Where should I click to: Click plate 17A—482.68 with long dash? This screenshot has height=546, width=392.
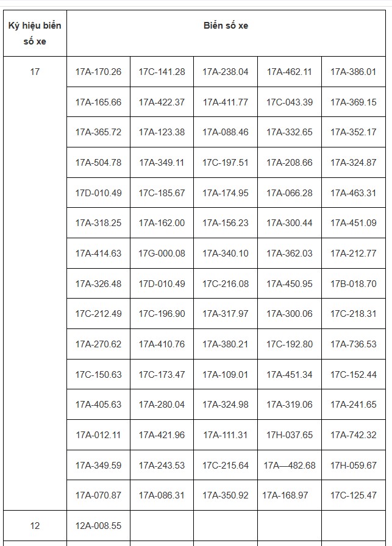tap(290, 465)
